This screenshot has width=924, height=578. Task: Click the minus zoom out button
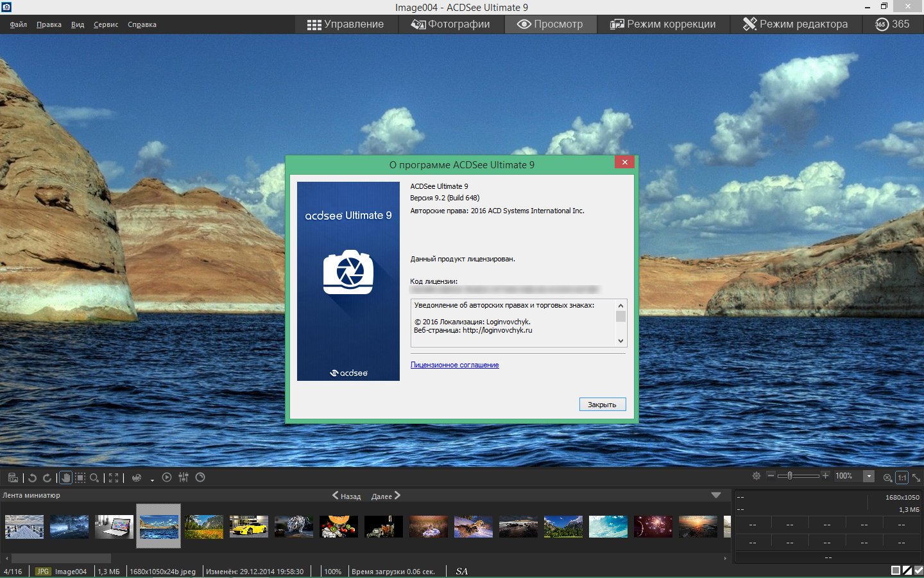click(x=771, y=475)
